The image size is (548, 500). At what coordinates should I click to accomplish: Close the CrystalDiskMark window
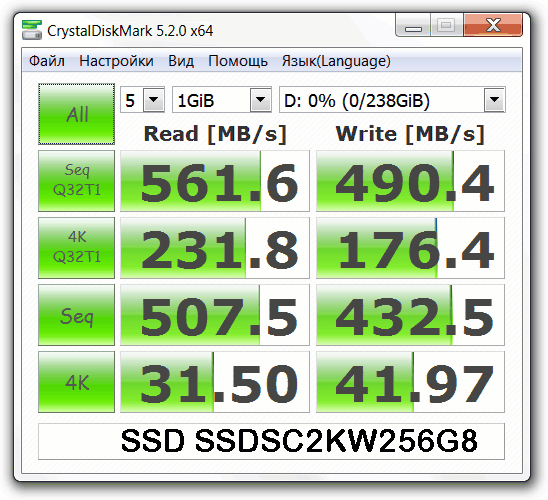pyautogui.click(x=493, y=25)
